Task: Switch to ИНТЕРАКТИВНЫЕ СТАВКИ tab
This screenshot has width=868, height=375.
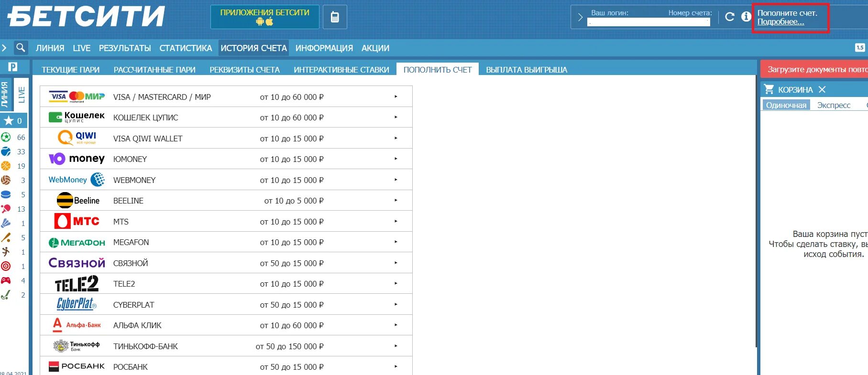Action: [341, 70]
